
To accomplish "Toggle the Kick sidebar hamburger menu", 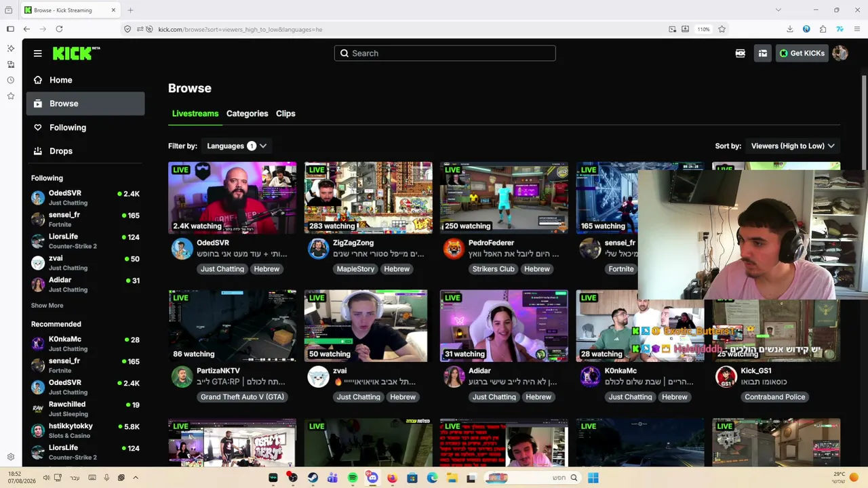I will click(38, 54).
